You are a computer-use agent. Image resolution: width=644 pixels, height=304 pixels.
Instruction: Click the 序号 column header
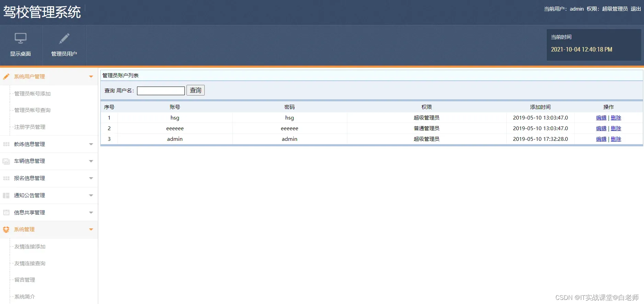109,107
